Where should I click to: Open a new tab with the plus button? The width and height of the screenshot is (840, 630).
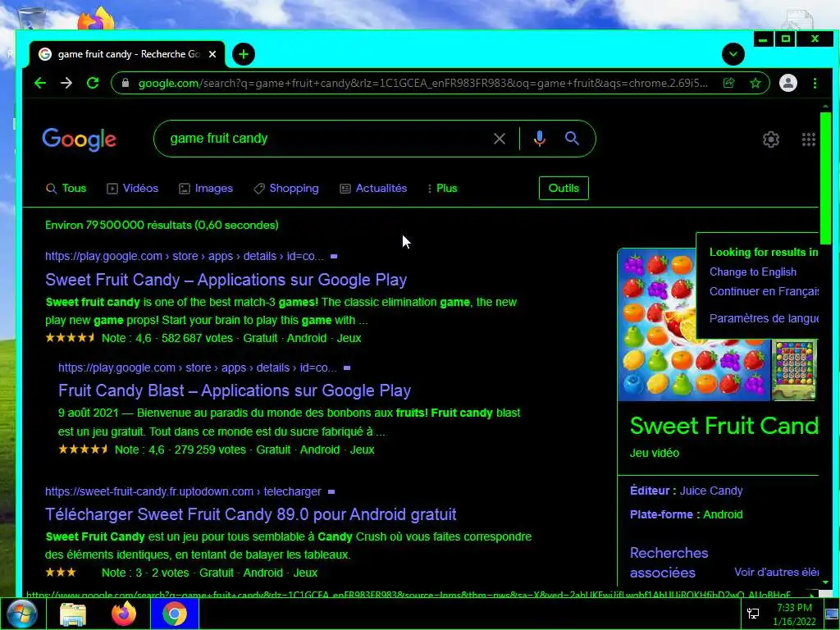244,54
